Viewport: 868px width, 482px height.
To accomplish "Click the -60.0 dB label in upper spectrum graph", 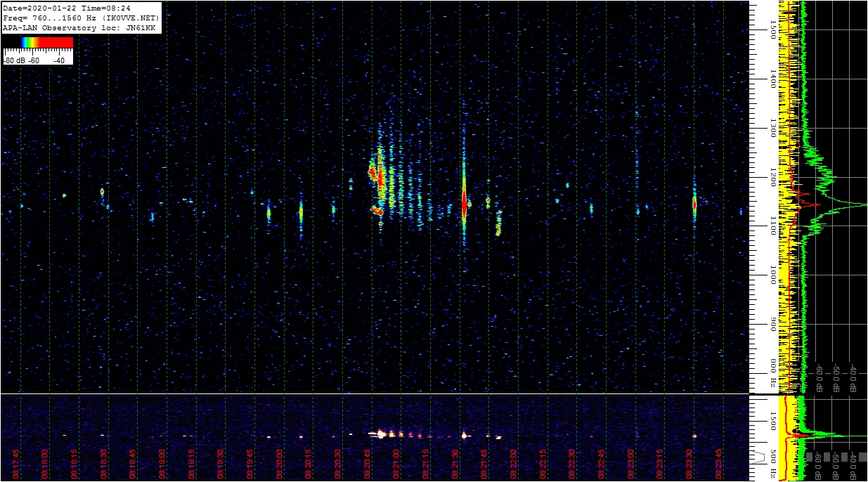I will point(819,379).
